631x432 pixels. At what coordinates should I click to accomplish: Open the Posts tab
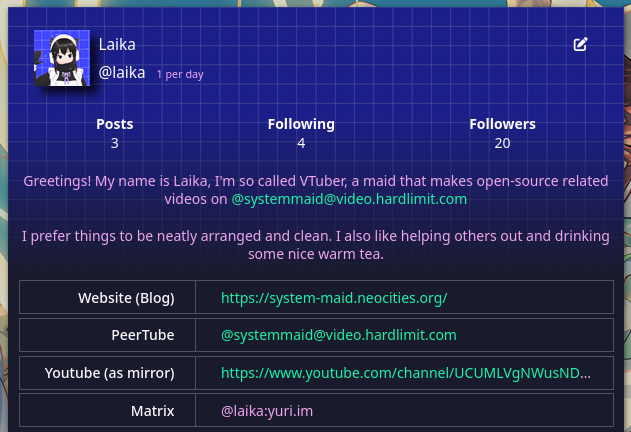(x=114, y=124)
